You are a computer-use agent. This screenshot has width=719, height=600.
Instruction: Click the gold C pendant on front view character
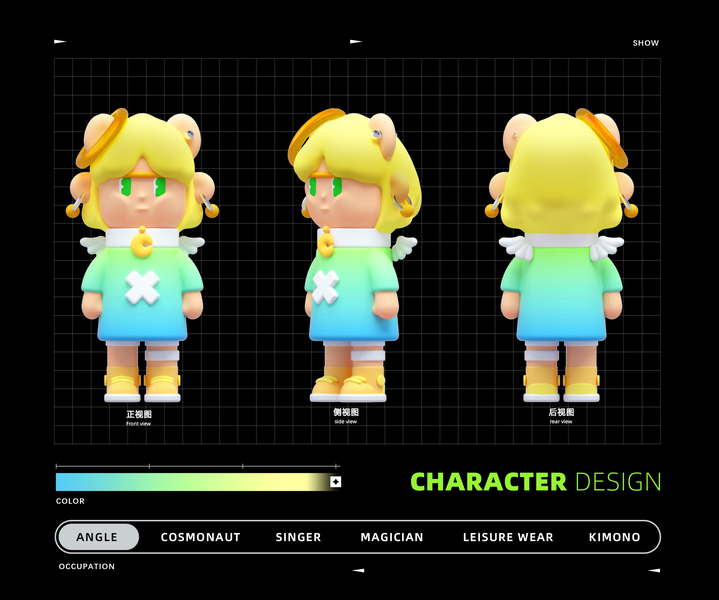coord(142,244)
